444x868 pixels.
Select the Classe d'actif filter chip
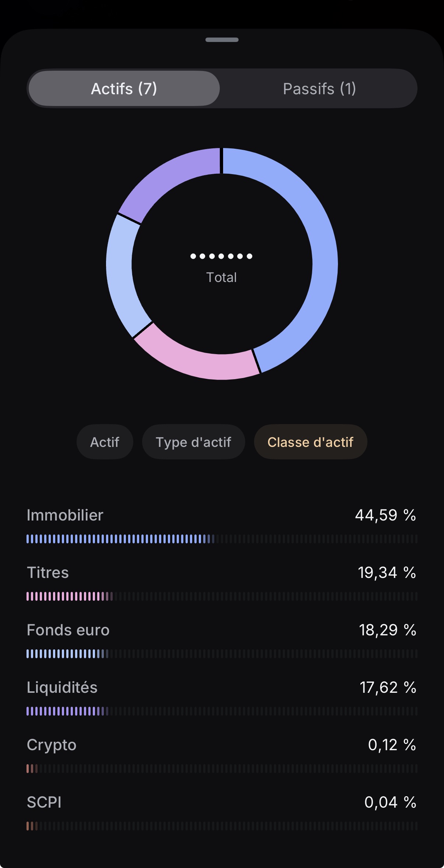310,442
